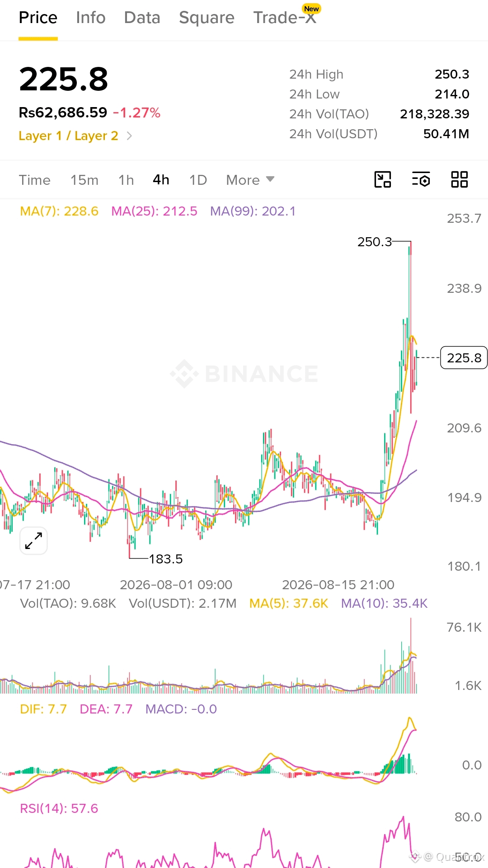The height and width of the screenshot is (868, 488).
Task: Open the Square tab
Action: (206, 18)
